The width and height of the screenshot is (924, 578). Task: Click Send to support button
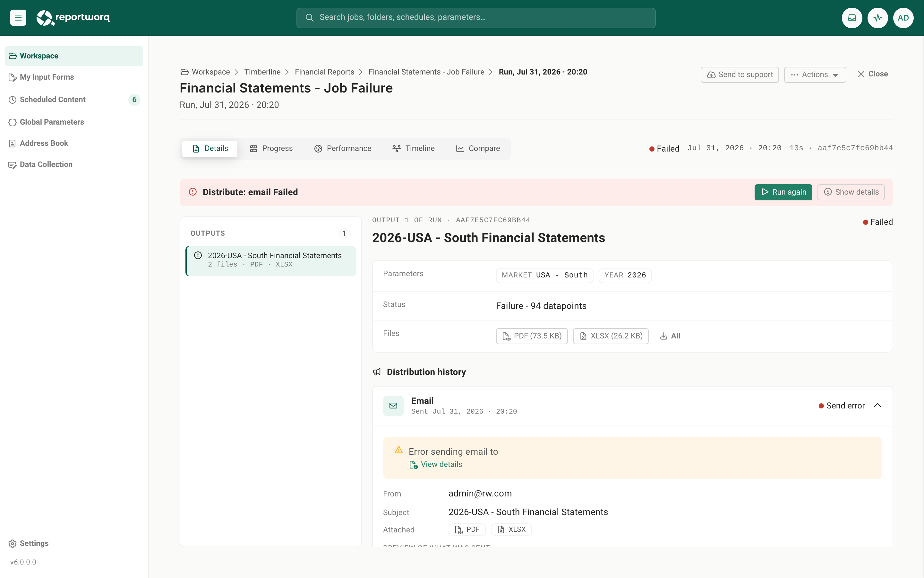[740, 74]
